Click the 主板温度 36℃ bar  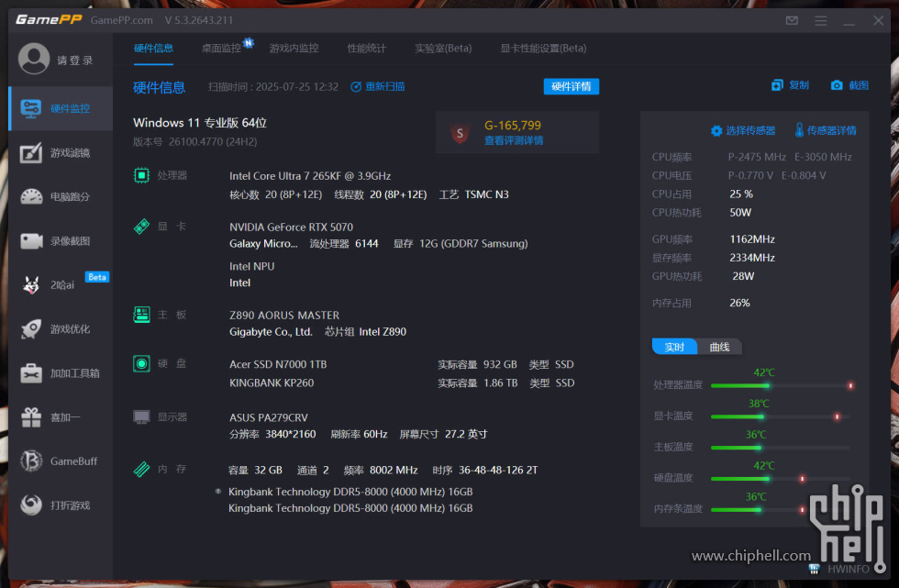tap(782, 448)
